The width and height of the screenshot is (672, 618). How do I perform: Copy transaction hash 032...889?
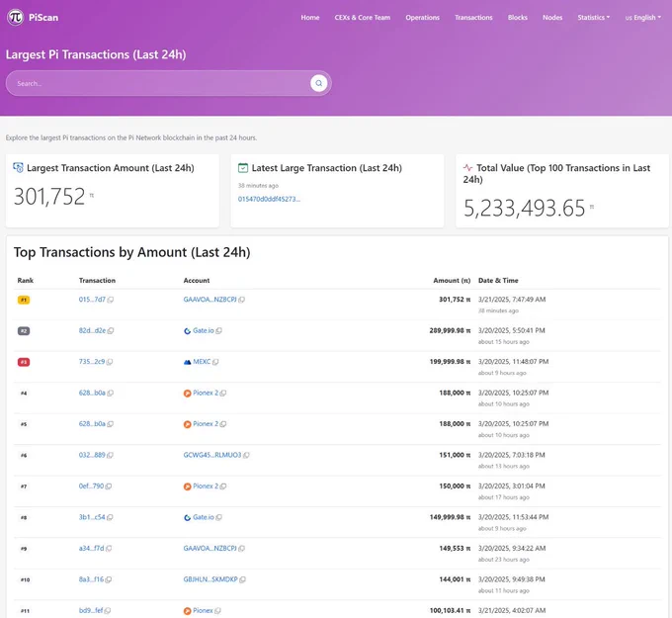click(x=110, y=455)
